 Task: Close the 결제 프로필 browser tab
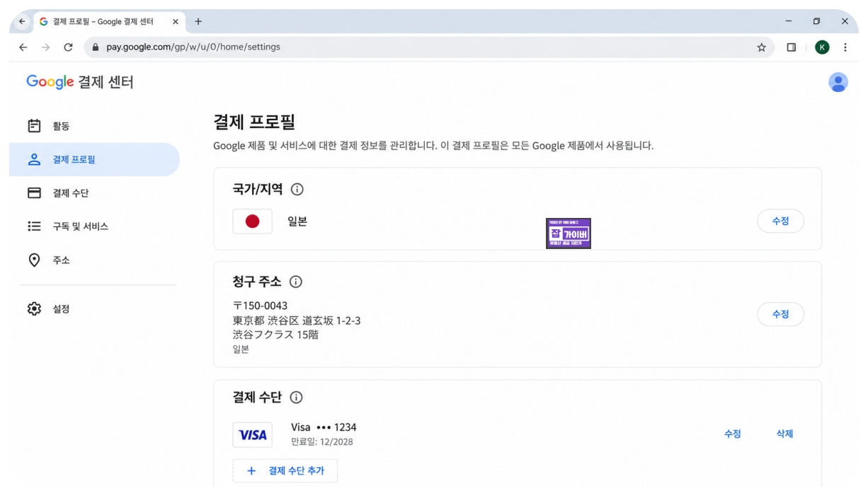176,21
